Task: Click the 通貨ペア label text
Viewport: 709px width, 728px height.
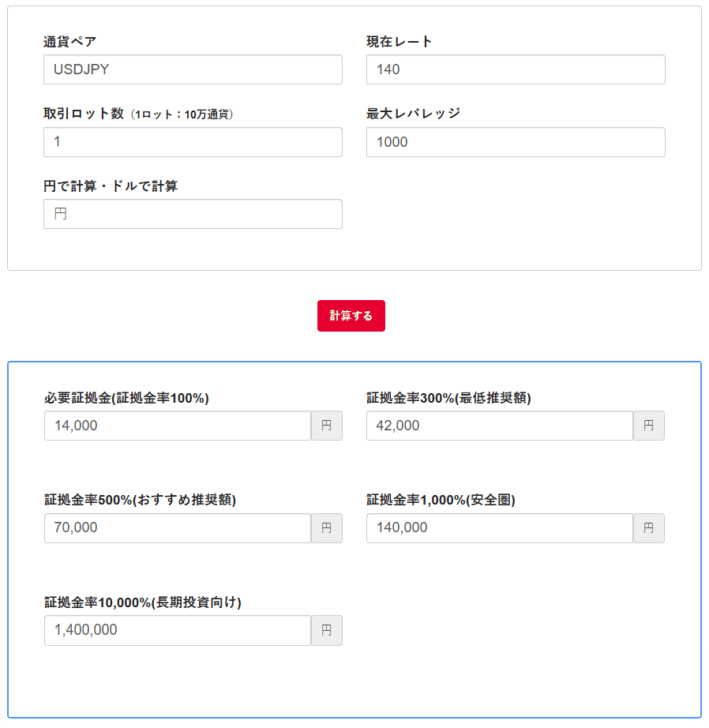Action: click(69, 42)
